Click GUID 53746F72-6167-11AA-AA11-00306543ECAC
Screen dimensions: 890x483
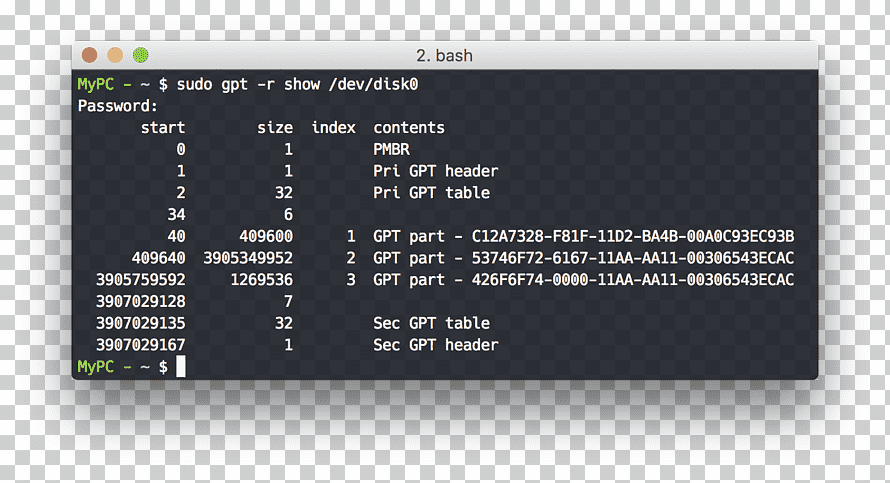tap(633, 258)
